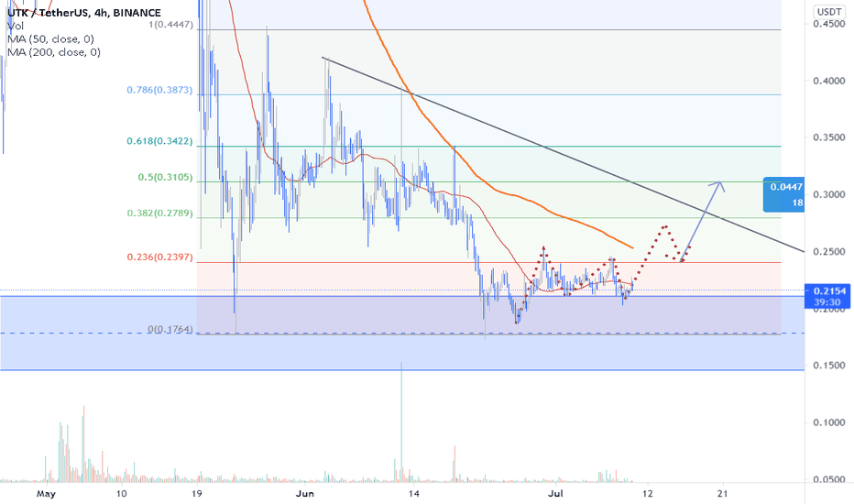Select the tall volume spike near Jun 14
The height and width of the screenshot is (504, 854).
[402, 422]
